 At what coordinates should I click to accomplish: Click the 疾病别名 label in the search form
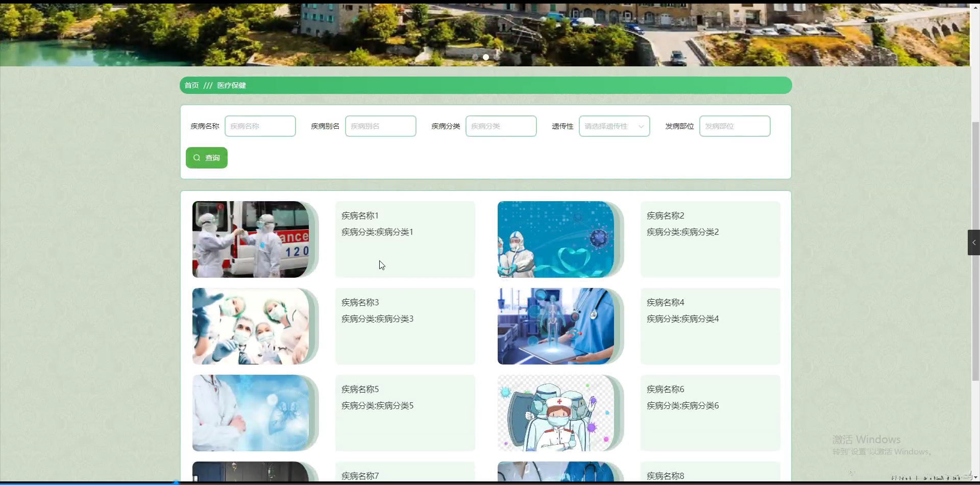pyautogui.click(x=325, y=126)
